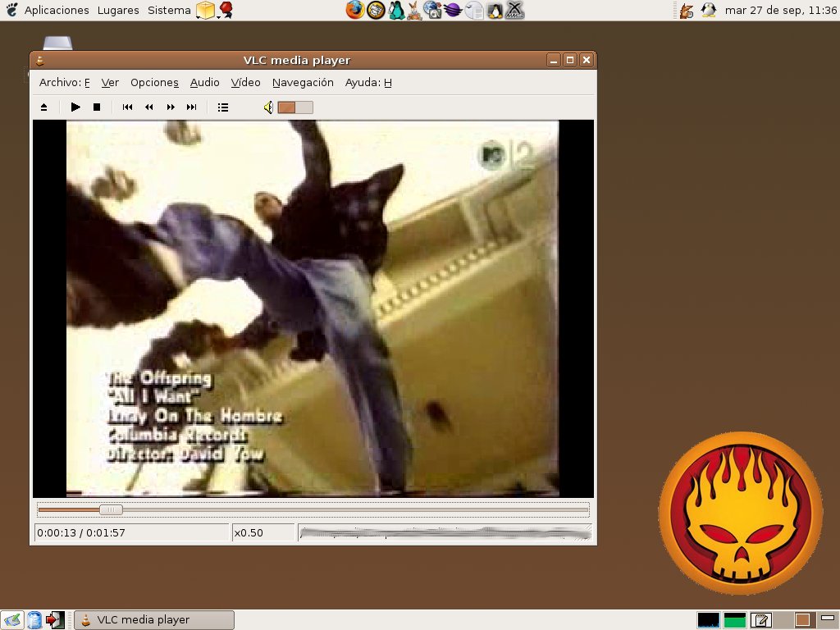Click the GNOME foot logo icon
This screenshot has height=630, width=840.
pyautogui.click(x=11, y=10)
